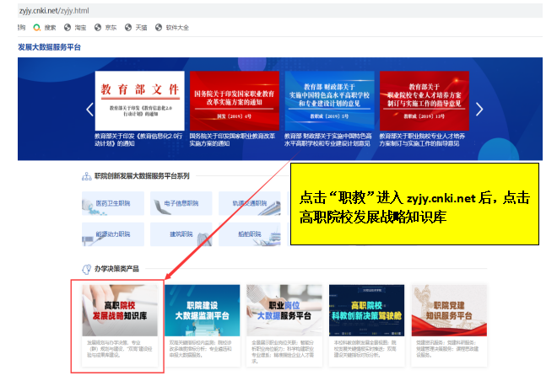Click the 办学决策类产品 section heading
Screen dimensions: 557x392
pyautogui.click(x=116, y=269)
